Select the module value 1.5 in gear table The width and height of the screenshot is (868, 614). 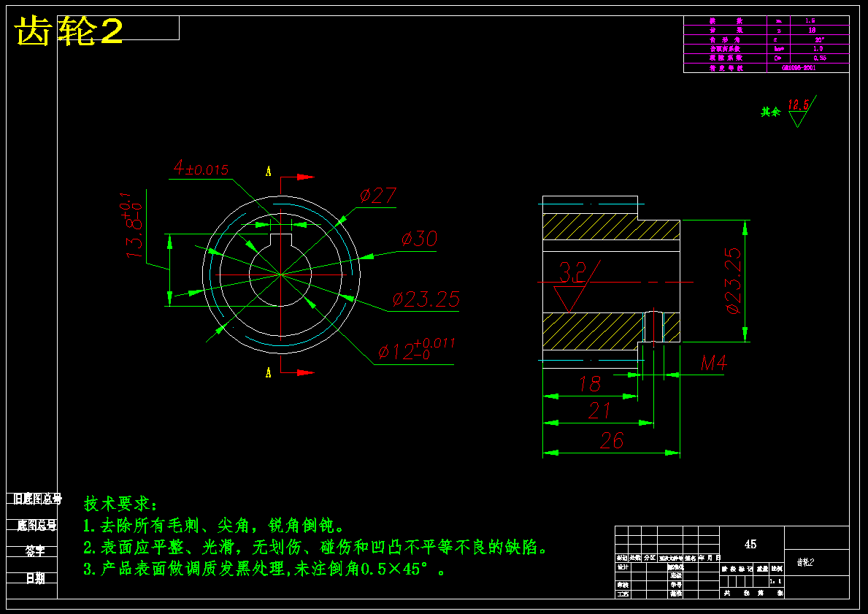[x=810, y=20]
